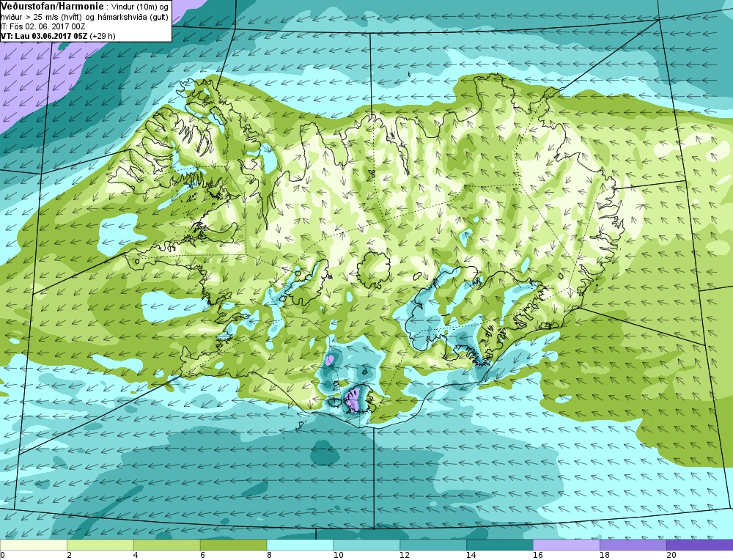The width and height of the screenshot is (733, 560).
Task: Pick the 4–6 m/s green legend swatch
Action: [x=167, y=545]
